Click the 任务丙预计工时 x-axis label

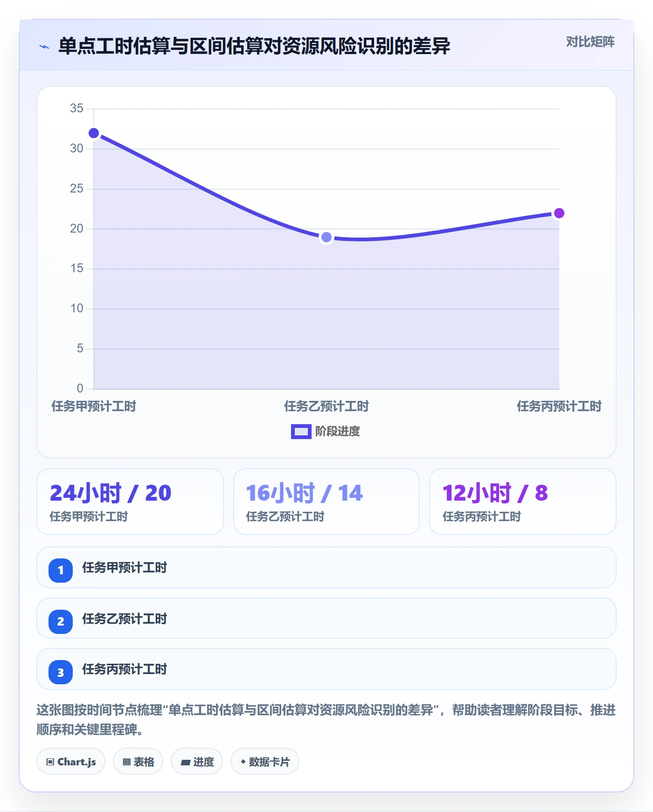[559, 406]
